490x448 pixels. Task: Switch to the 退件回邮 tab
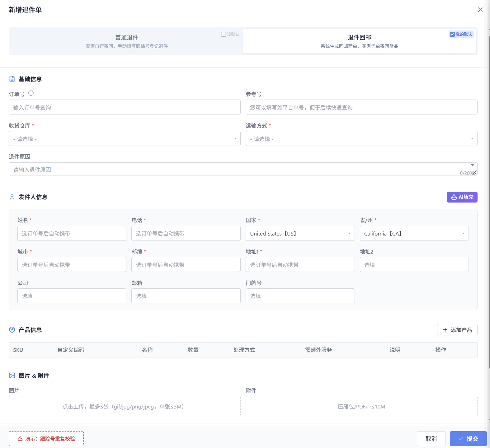tap(360, 41)
